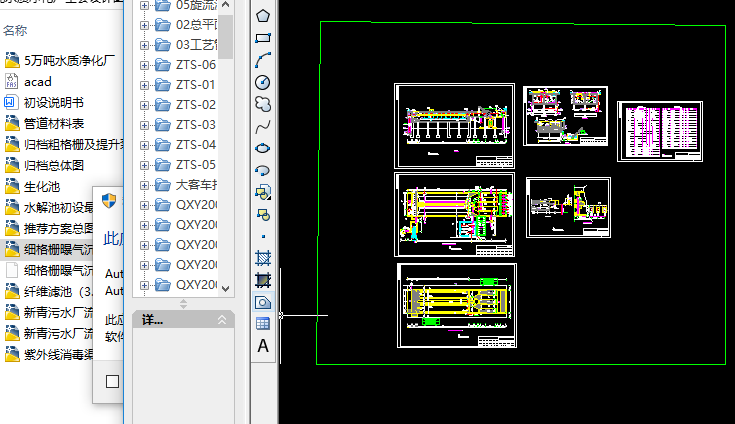Select the Elliptical Arc tool
Screen dimensions: 735x424
(263, 170)
